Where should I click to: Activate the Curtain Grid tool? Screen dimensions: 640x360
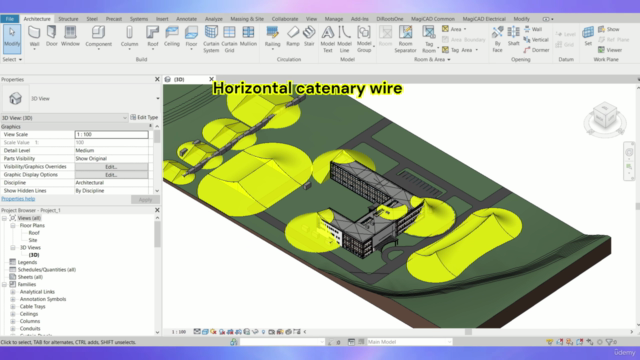tap(229, 39)
